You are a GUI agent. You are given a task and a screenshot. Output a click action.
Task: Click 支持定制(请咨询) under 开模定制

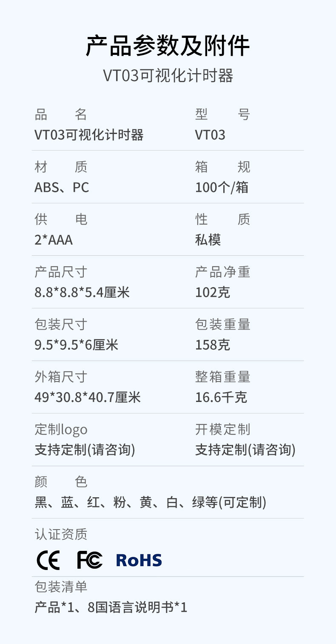(245, 450)
